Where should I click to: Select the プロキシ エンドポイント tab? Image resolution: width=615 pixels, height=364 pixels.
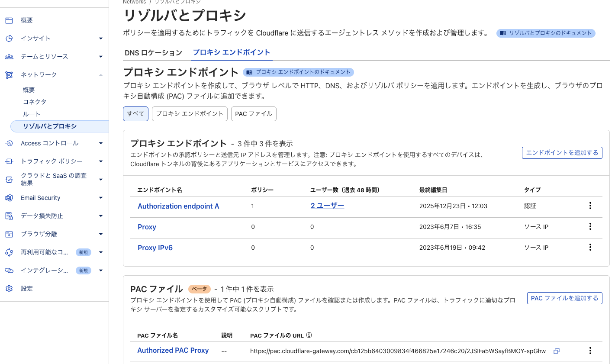tap(232, 52)
